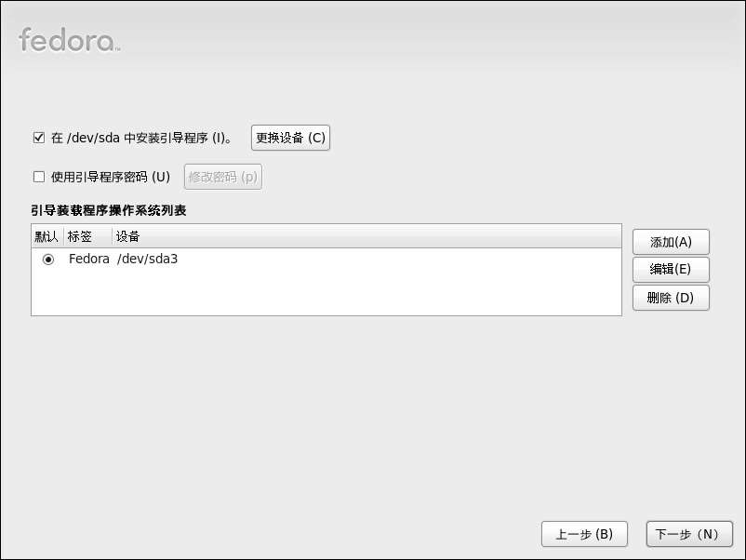Click the 标签 column header
The width and height of the screenshot is (746, 560).
(87, 236)
